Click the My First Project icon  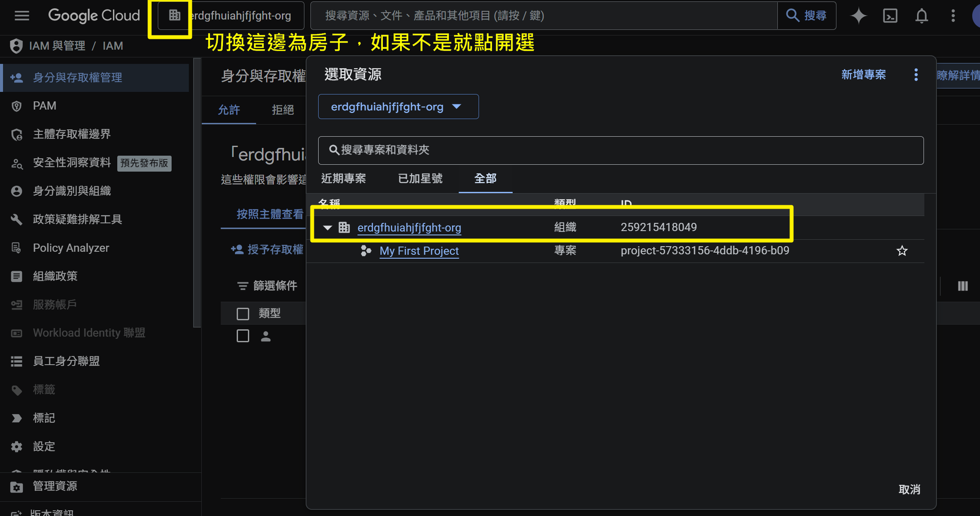pyautogui.click(x=366, y=251)
